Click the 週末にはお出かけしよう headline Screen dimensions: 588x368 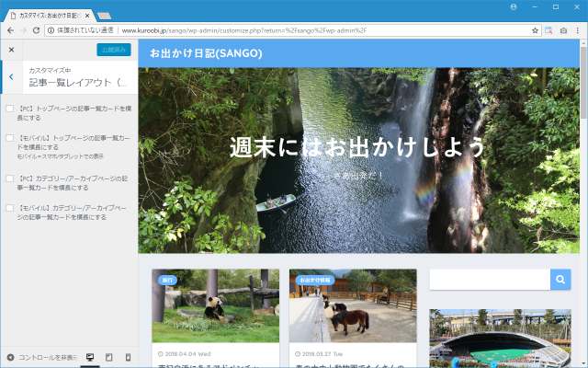(358, 147)
